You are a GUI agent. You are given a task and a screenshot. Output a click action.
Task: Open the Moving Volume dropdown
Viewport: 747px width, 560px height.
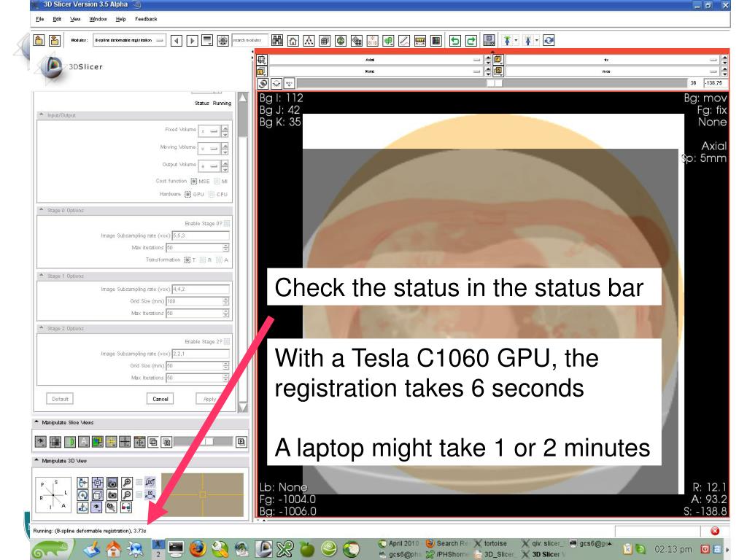(x=209, y=149)
